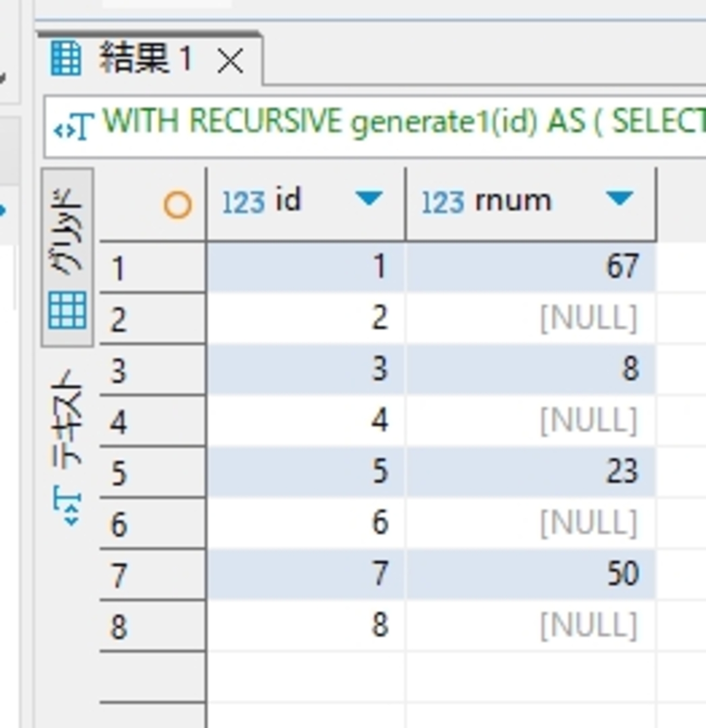Select row 1 via its row header
Image resolution: width=706 pixels, height=728 pixels.
pos(152,268)
